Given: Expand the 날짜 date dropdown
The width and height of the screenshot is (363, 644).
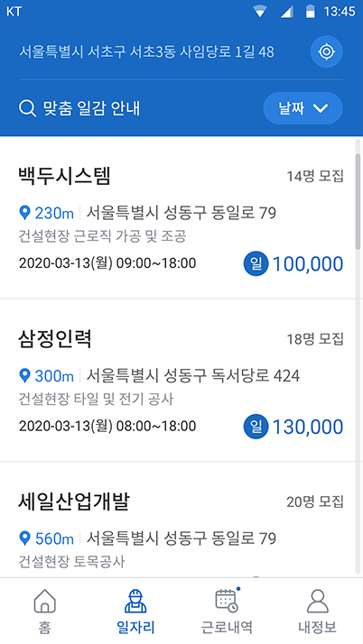Looking at the screenshot, I should 303,108.
